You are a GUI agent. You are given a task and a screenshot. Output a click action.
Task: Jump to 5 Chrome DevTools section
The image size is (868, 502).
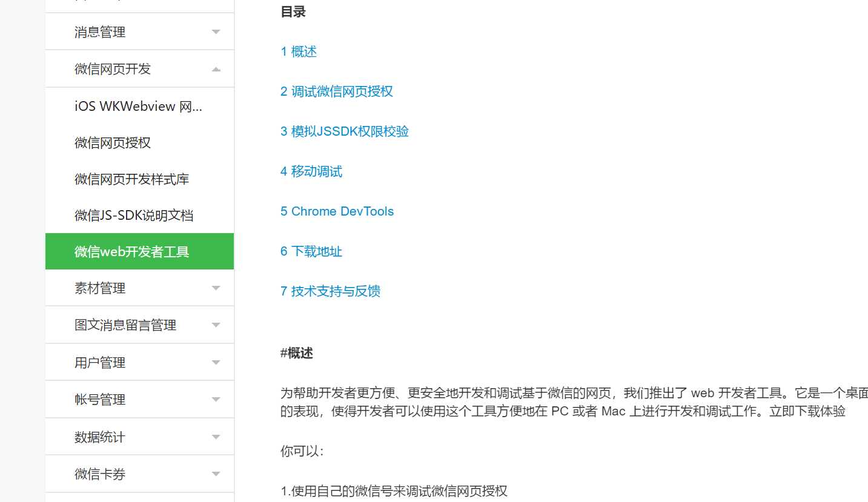click(x=337, y=211)
